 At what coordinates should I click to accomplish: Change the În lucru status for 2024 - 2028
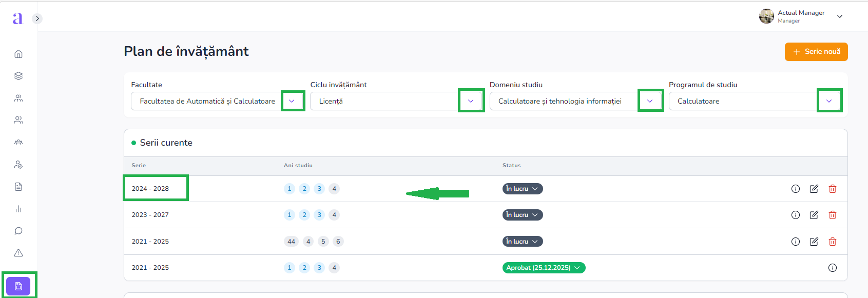click(522, 189)
